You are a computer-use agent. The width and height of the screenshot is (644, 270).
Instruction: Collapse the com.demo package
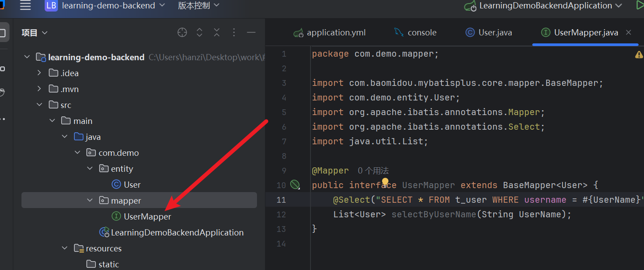point(77,153)
